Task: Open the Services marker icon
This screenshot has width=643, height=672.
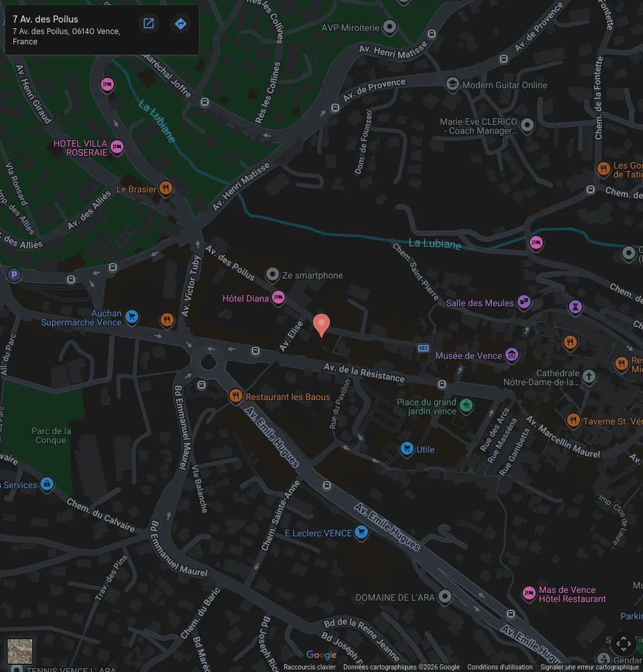Action: (47, 484)
